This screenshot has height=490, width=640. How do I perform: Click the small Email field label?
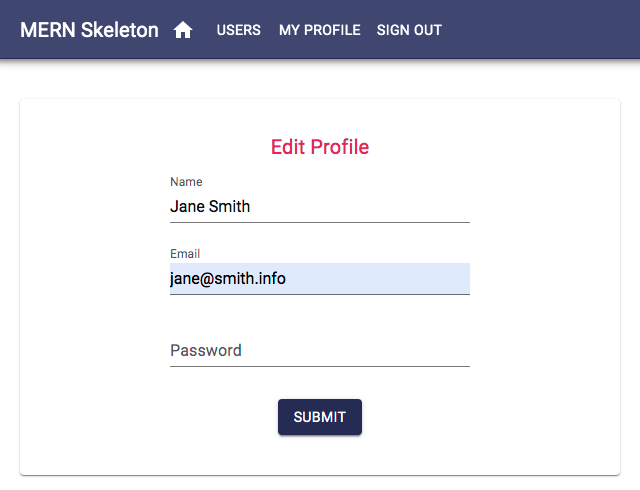(x=185, y=254)
